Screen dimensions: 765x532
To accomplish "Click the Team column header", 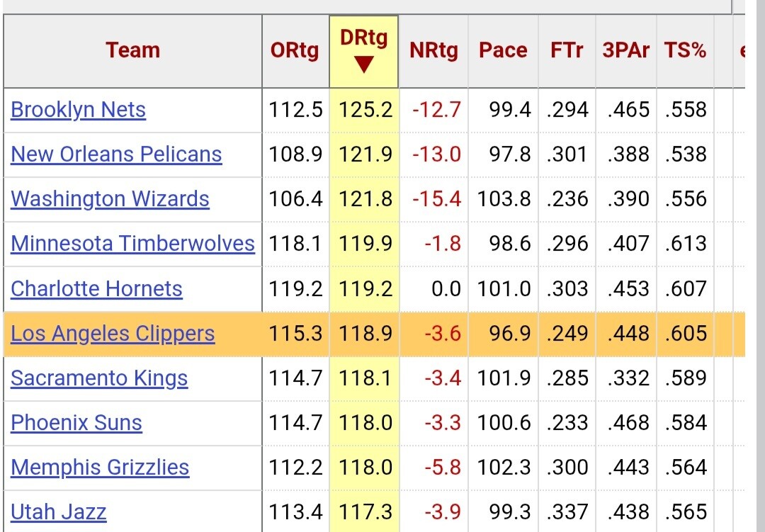I will point(133,51).
